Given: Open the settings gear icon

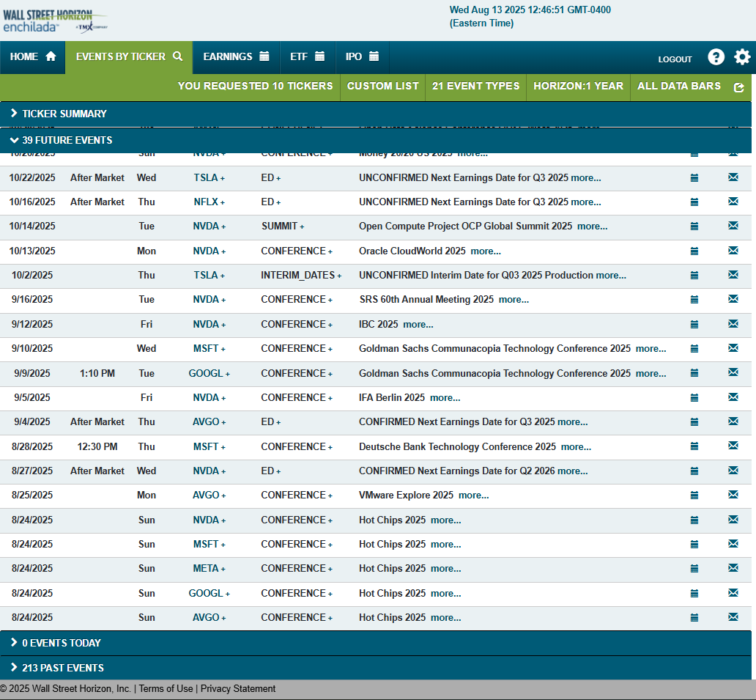Looking at the screenshot, I should click(x=742, y=57).
